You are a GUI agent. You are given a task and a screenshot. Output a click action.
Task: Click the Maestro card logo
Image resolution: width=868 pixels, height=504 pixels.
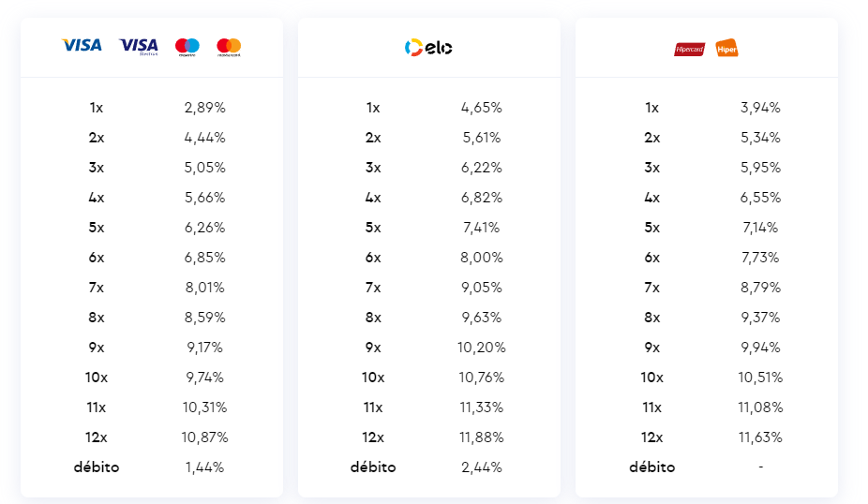(187, 47)
